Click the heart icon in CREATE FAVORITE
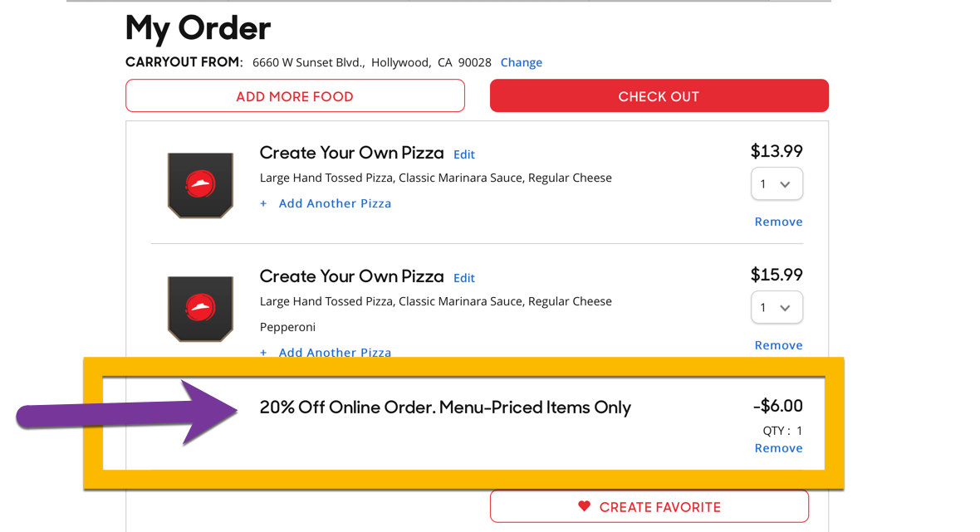This screenshot has height=532, width=980. [x=584, y=506]
